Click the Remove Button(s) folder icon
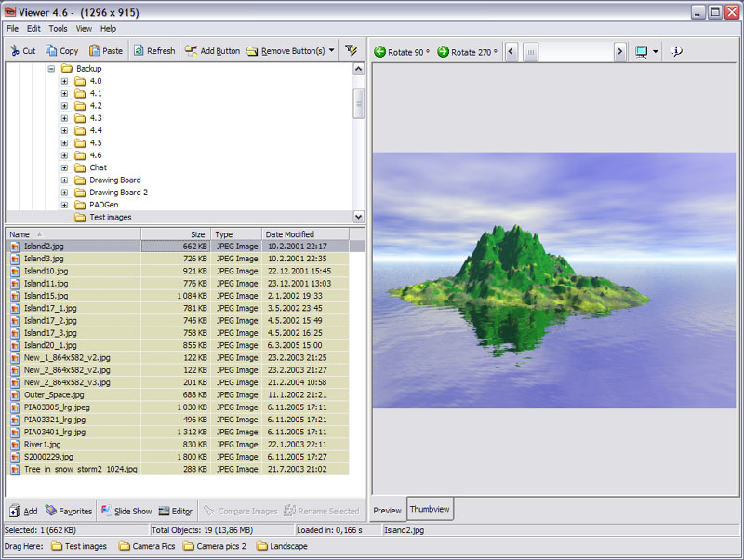The height and width of the screenshot is (560, 744). click(x=252, y=51)
